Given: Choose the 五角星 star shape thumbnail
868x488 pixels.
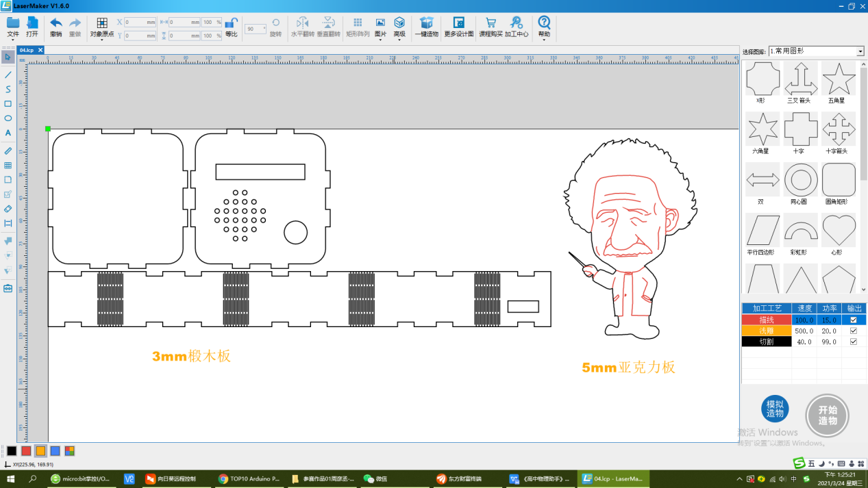Looking at the screenshot, I should [839, 78].
